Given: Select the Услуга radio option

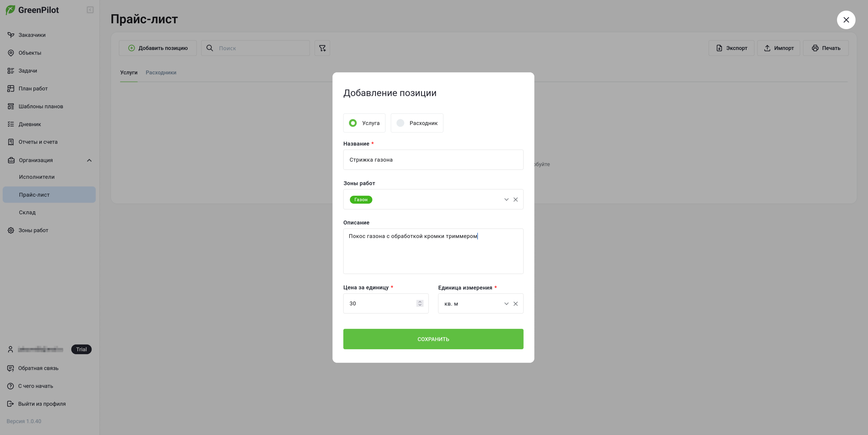Looking at the screenshot, I should click(364, 123).
